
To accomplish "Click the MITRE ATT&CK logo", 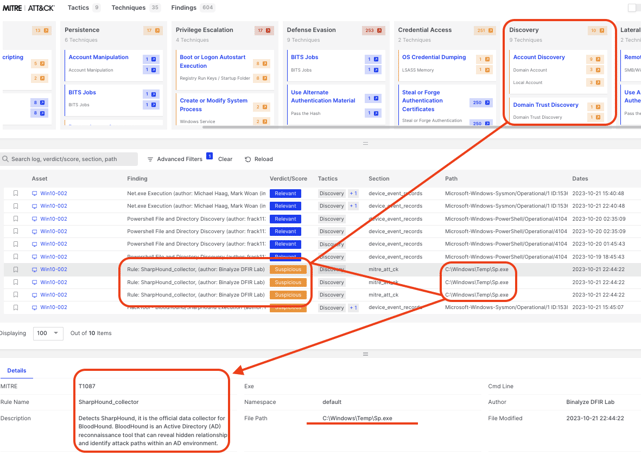I will point(28,8).
